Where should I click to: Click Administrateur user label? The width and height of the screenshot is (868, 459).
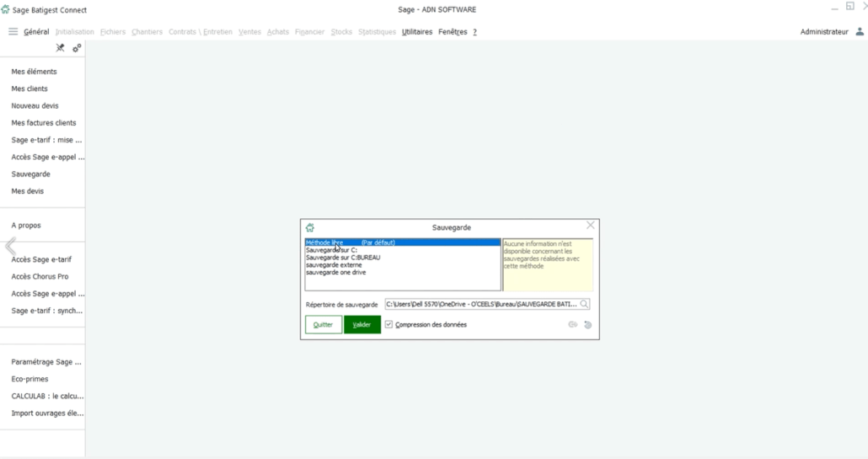tap(823, 31)
